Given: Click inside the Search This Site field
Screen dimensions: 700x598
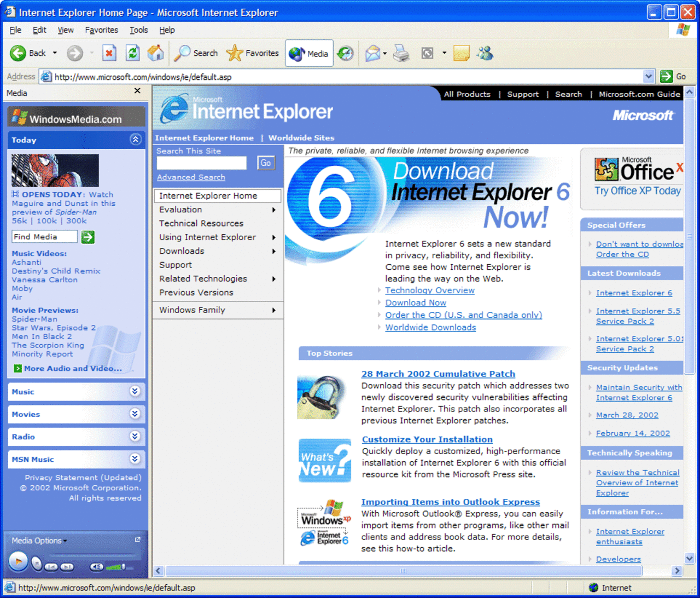Looking at the screenshot, I should point(201,162).
